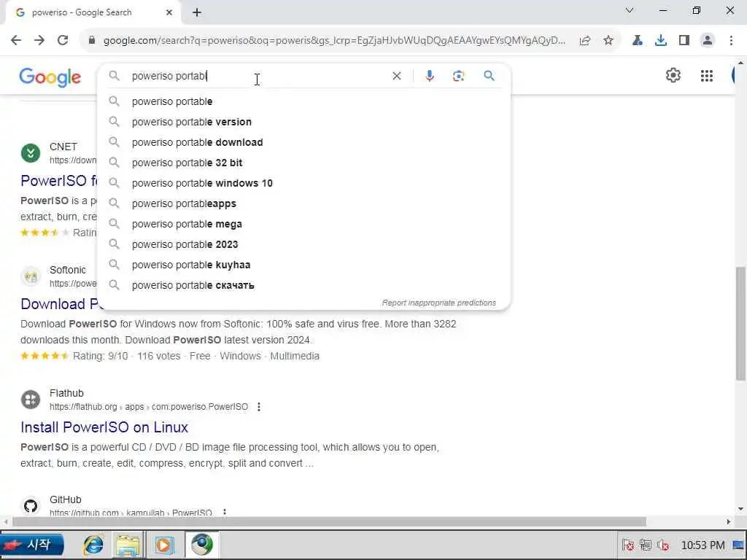Click into the Google search text field
The width and height of the screenshot is (747, 560).
258,76
